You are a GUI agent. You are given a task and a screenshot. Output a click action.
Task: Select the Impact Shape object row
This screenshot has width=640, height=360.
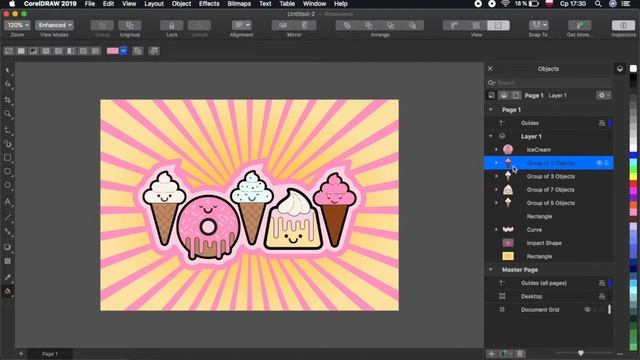pos(549,243)
